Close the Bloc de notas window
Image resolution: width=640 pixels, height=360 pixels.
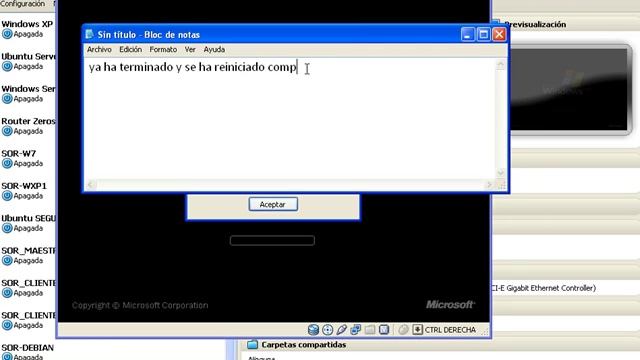(x=499, y=34)
